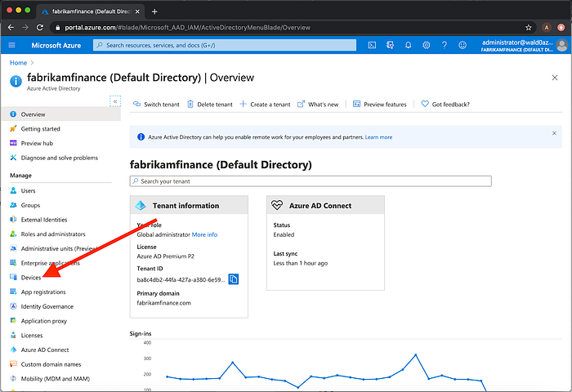The height and width of the screenshot is (392, 572).
Task: Bookmark this page with star icon
Action: coord(528,27)
